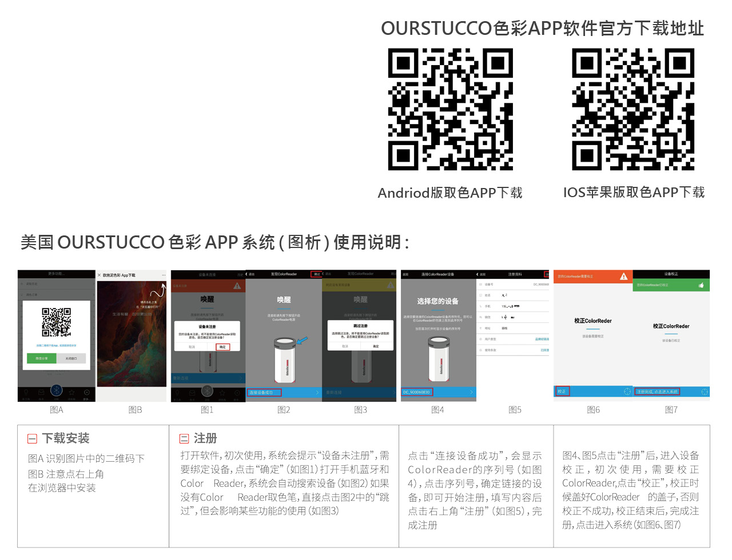
Task: Tap the grey 关闭窗口 button in 图A
Action: pos(71,358)
